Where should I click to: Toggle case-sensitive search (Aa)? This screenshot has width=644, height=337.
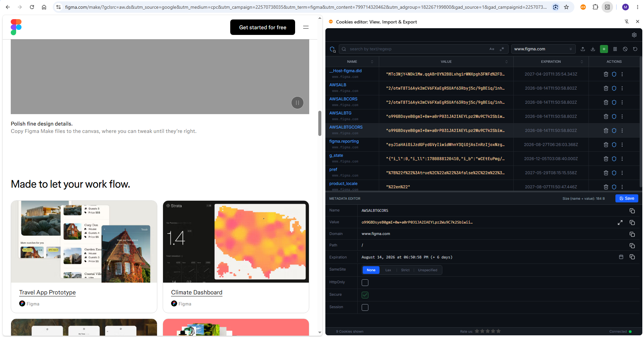492,49
